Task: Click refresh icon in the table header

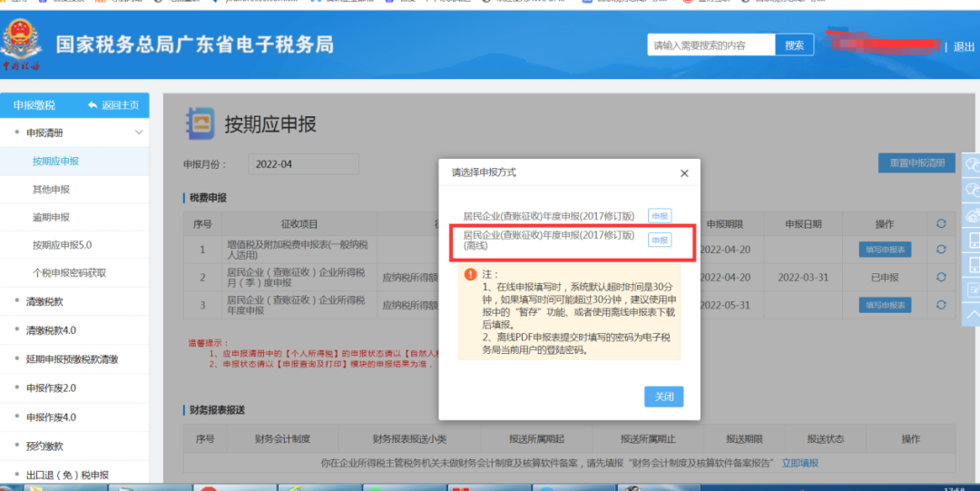Action: (941, 224)
